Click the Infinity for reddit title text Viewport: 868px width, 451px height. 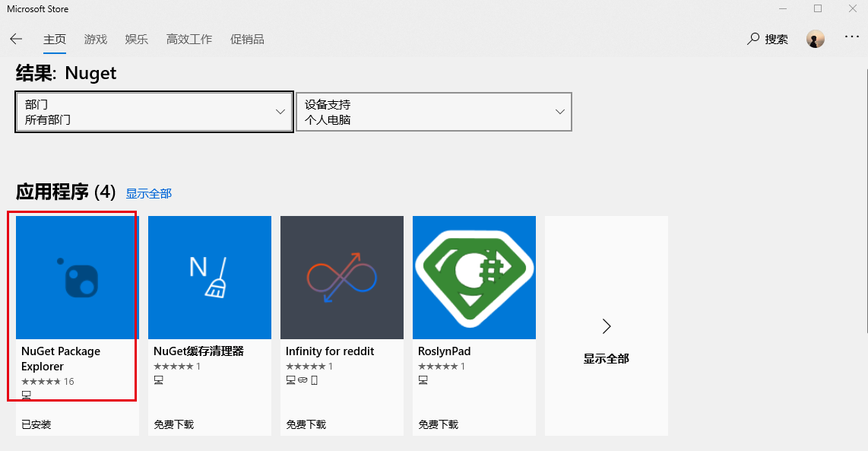(330, 351)
